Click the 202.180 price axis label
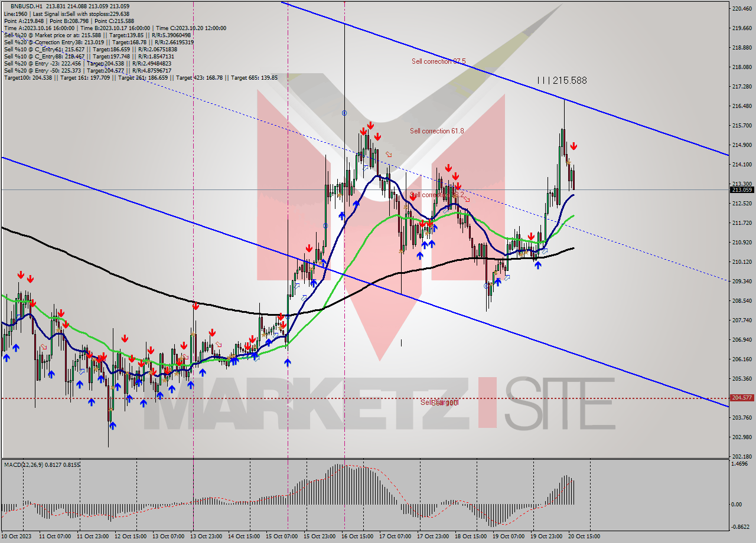Image resolution: width=756 pixels, height=543 pixels. 742,457
